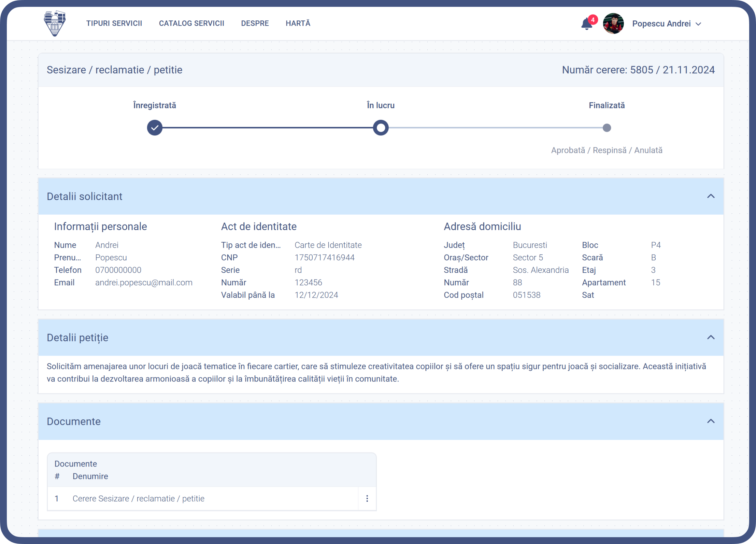756x544 pixels.
Task: Click the Înregistrată checkmark step
Action: pos(155,128)
